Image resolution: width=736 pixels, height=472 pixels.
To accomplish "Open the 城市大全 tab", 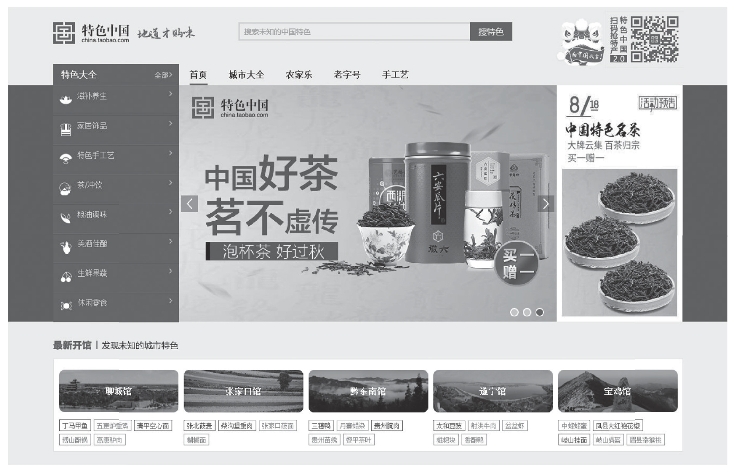I will pos(246,75).
